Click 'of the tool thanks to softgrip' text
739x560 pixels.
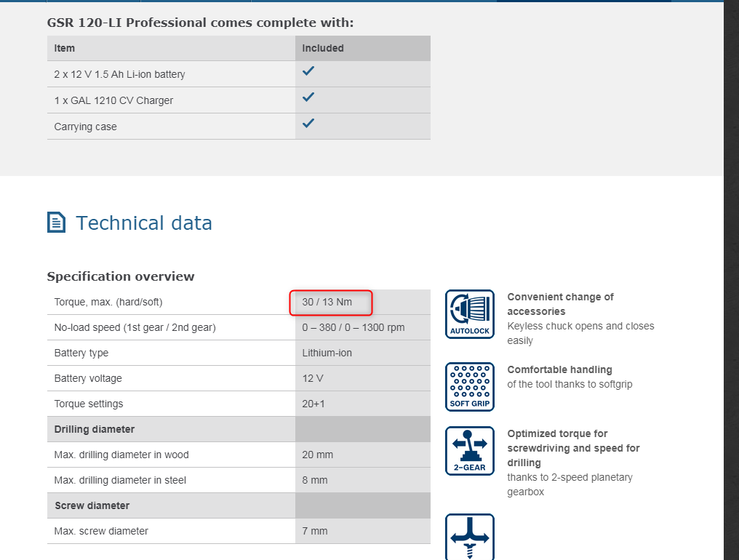pyautogui.click(x=570, y=384)
